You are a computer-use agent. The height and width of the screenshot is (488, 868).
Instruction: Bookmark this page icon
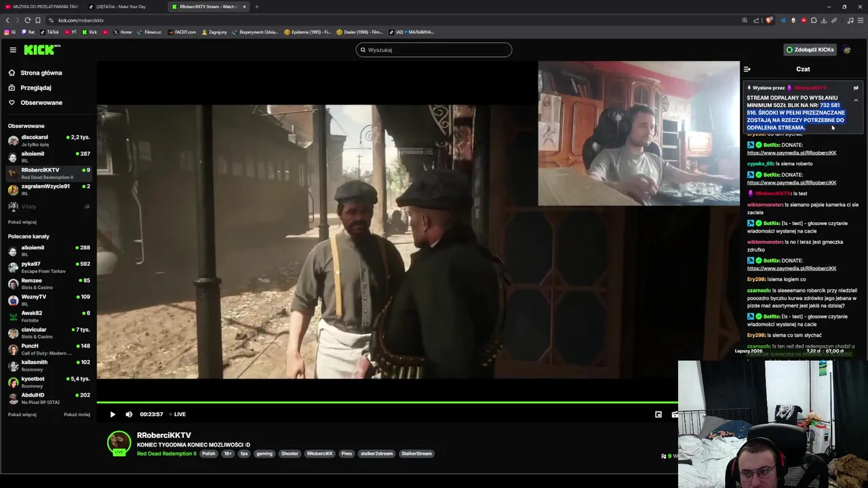click(38, 20)
